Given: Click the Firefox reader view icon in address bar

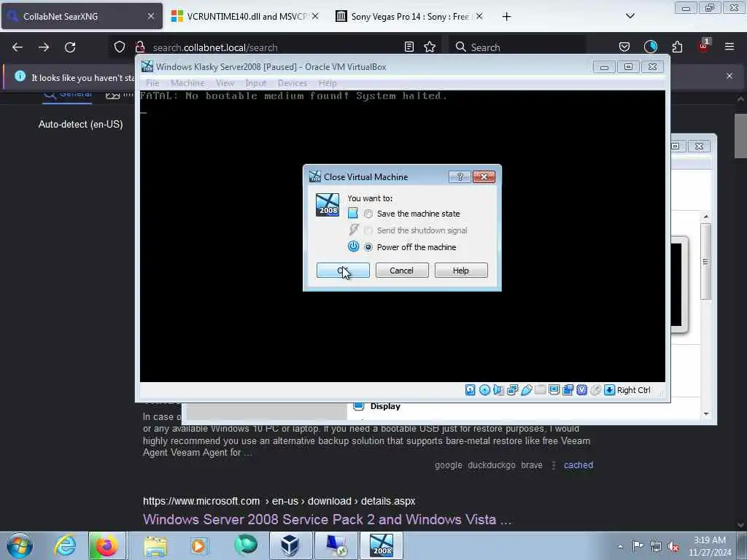Looking at the screenshot, I should [409, 47].
